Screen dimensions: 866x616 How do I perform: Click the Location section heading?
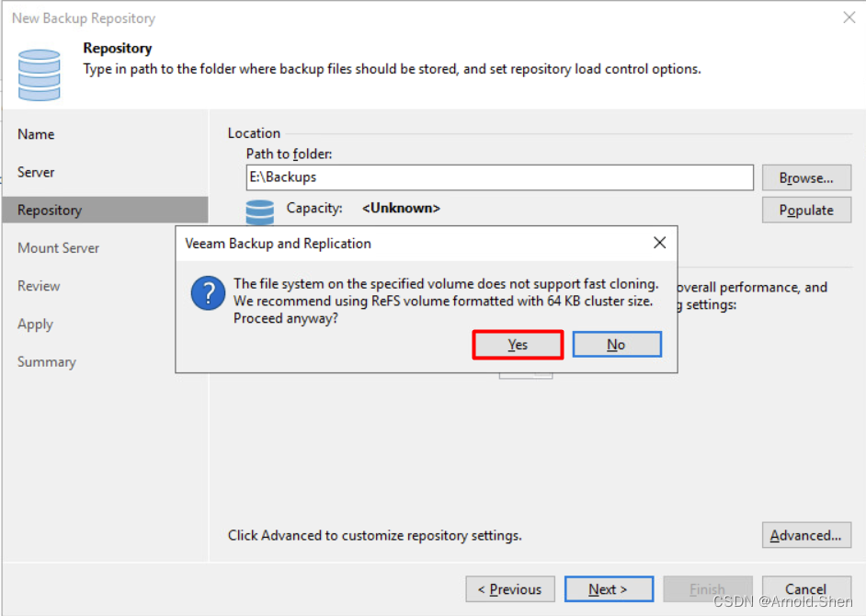tap(254, 133)
